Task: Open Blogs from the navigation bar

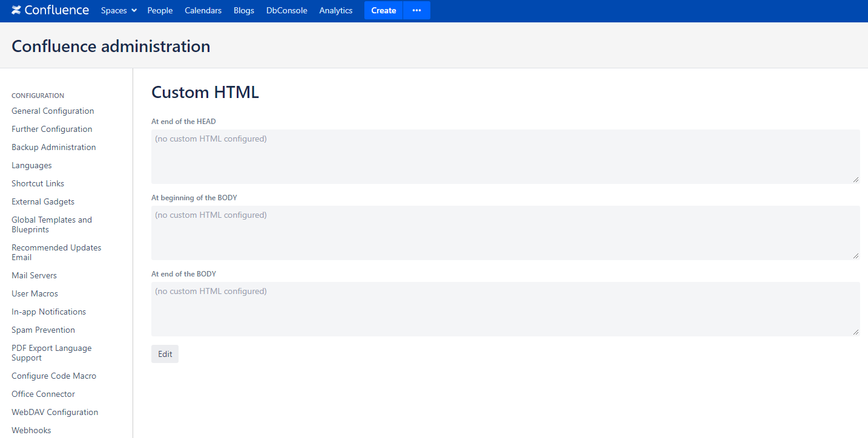Action: click(x=244, y=10)
